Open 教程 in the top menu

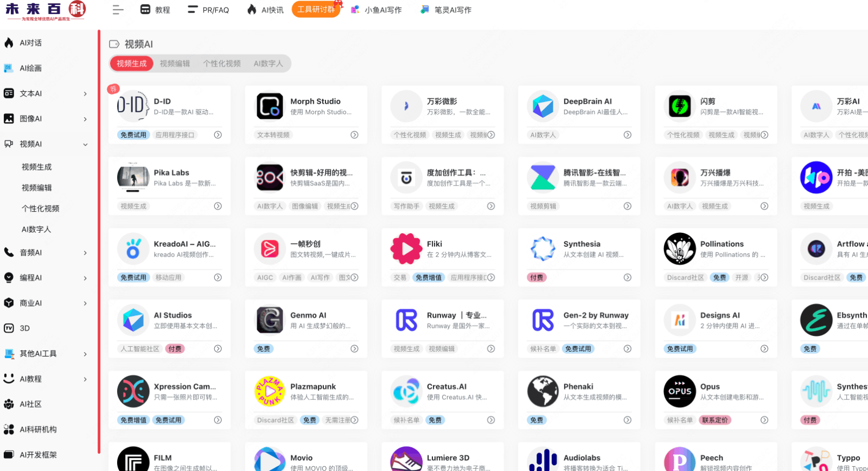(155, 10)
